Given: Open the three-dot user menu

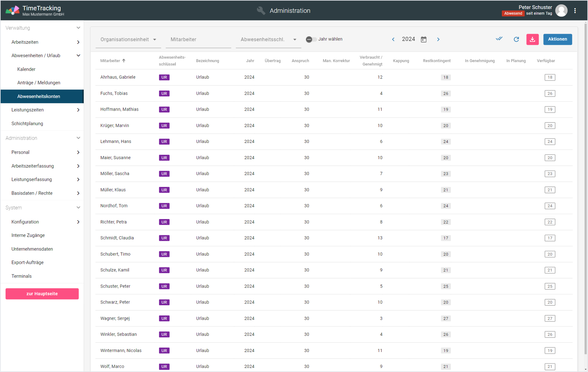Looking at the screenshot, I should [x=575, y=11].
